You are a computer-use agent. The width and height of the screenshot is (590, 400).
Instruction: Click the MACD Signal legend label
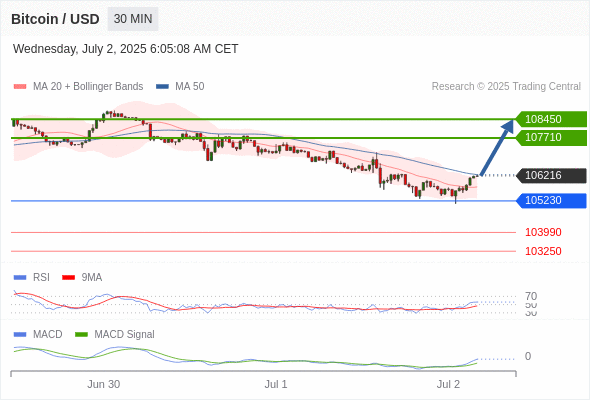click(x=124, y=334)
